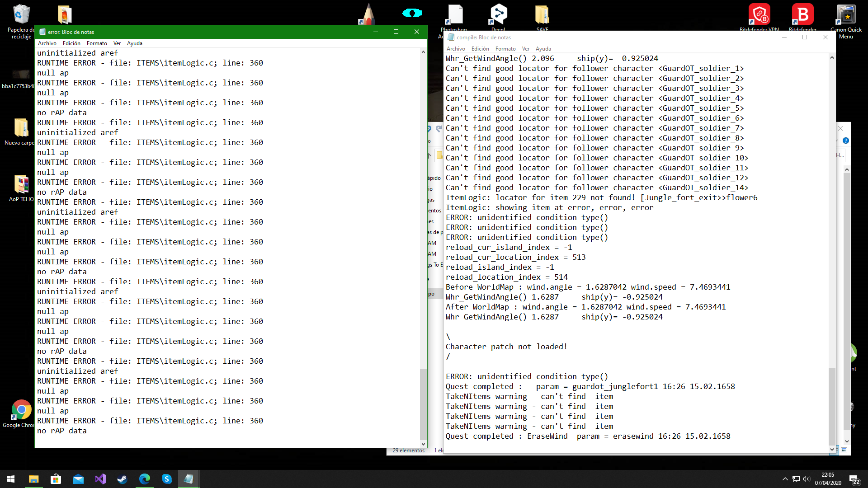Launch Microsoft Store from the taskbar
Viewport: 868px width, 488px height.
[x=56, y=479]
